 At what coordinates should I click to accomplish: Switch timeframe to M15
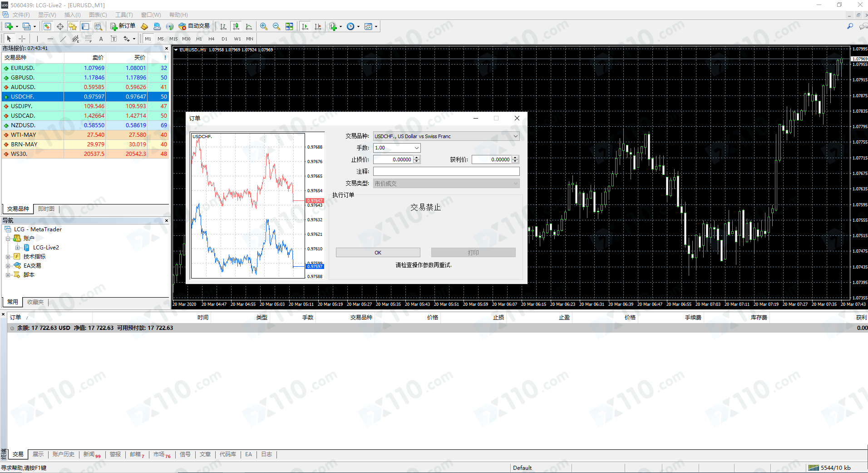point(173,39)
